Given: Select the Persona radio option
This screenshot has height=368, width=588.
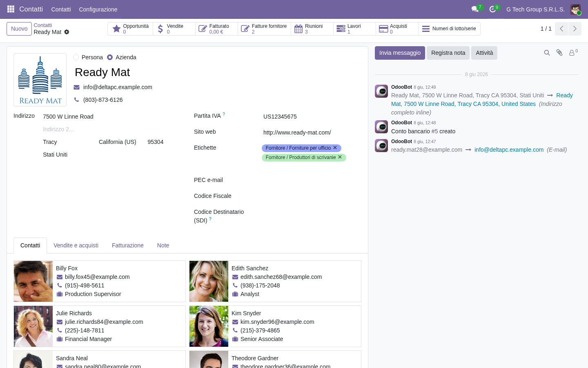Looking at the screenshot, I should [x=76, y=57].
